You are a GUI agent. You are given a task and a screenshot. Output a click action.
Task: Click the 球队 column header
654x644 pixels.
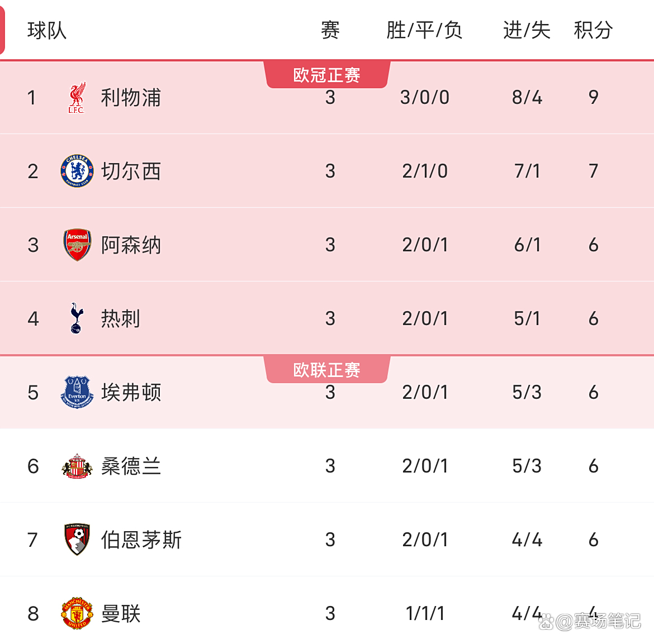pos(47,30)
